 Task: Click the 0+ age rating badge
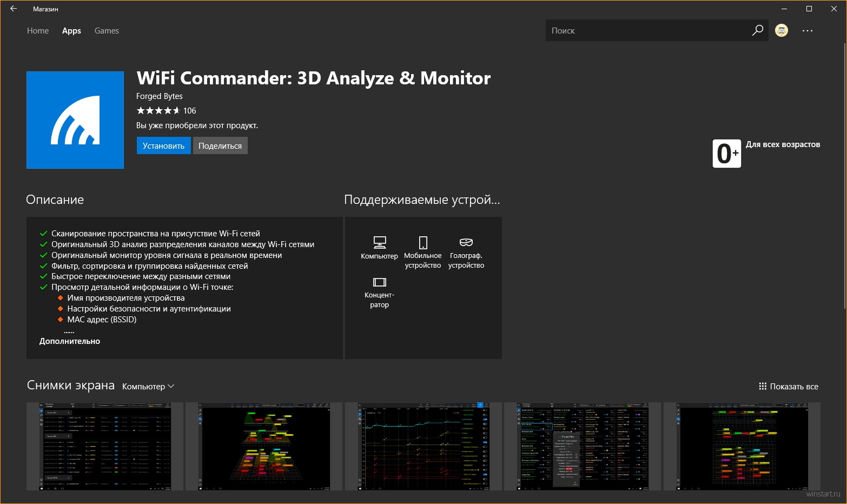727,154
